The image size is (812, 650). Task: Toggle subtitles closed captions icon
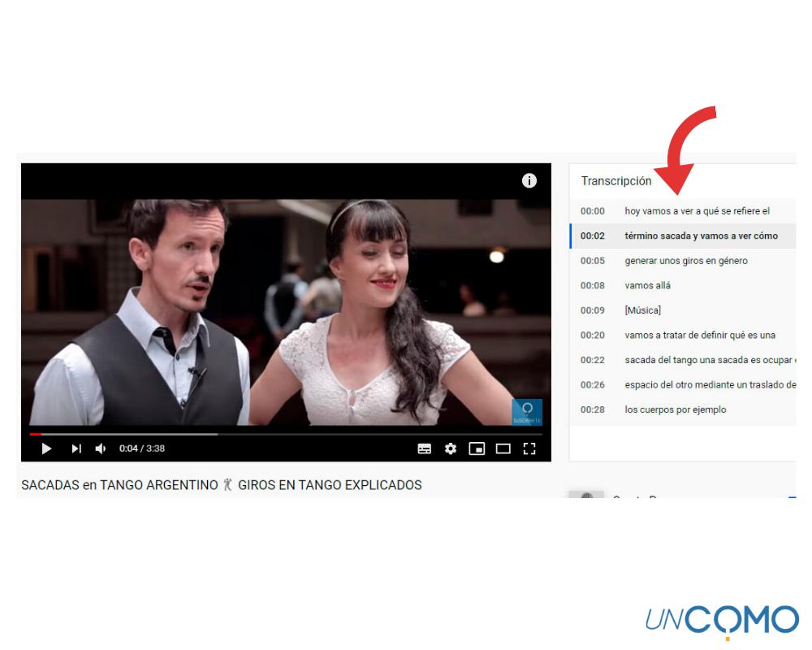[x=424, y=448]
